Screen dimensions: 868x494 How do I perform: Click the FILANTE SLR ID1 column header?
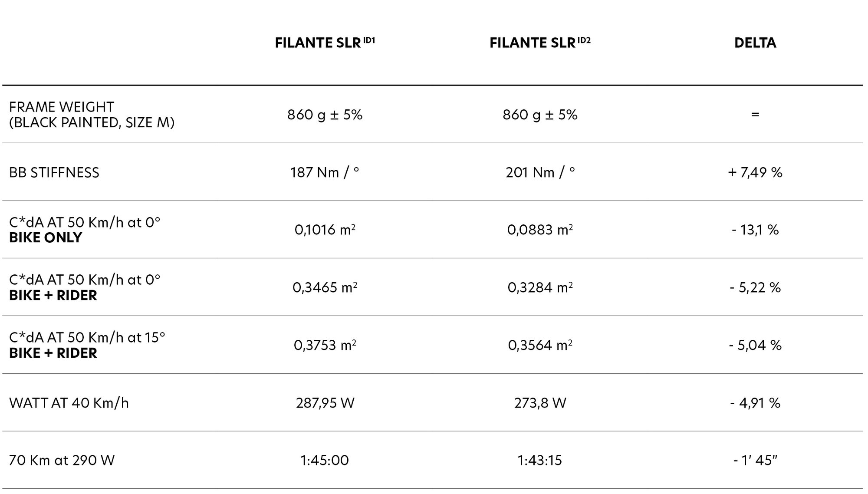click(x=325, y=43)
